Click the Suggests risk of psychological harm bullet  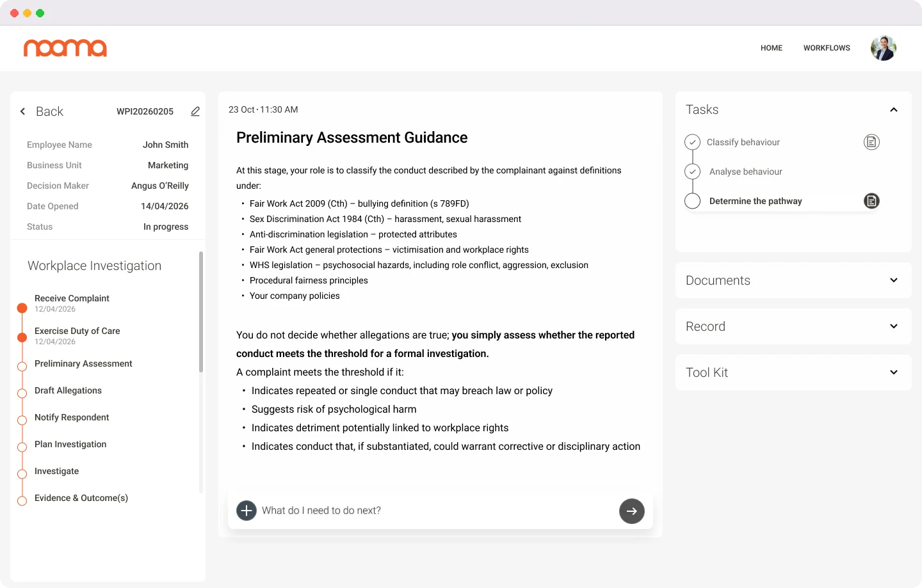coord(334,409)
